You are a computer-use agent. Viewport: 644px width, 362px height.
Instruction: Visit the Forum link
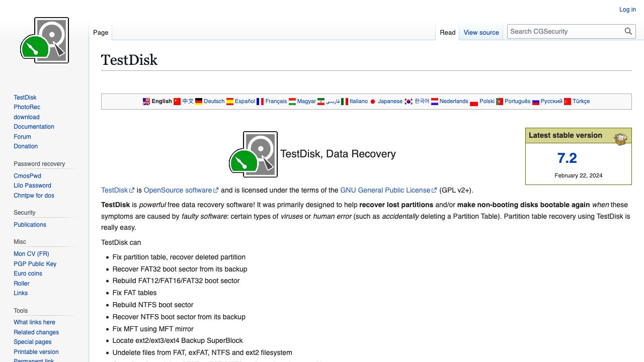click(22, 137)
